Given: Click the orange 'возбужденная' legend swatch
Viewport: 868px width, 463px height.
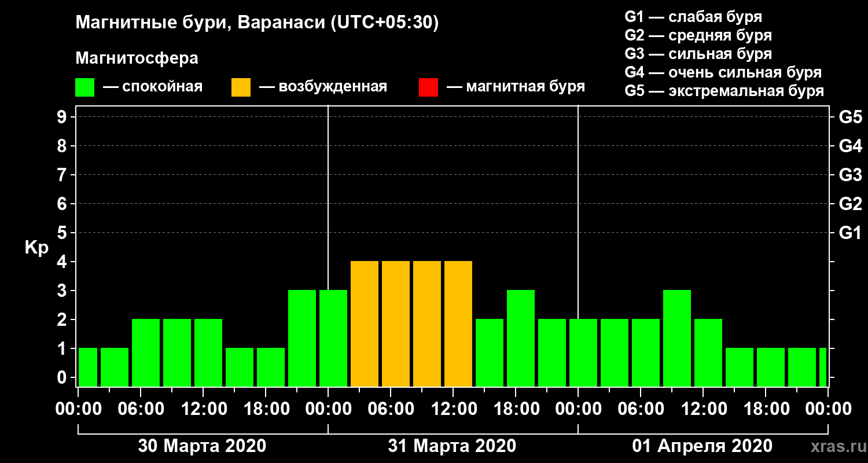Looking at the screenshot, I should click(x=241, y=87).
